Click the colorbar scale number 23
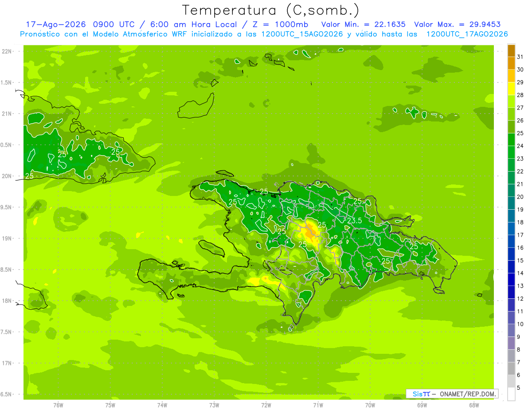This screenshot has width=532, height=411. click(x=520, y=159)
